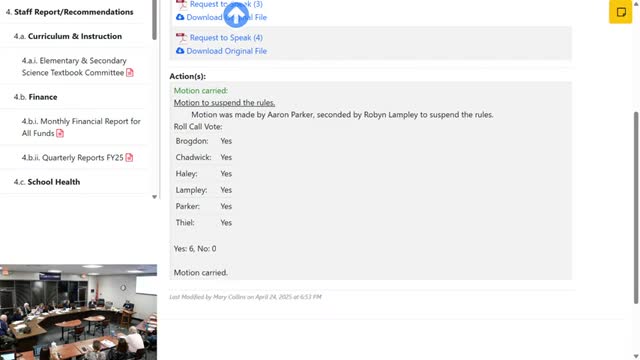Viewport: 640px width, 360px height.
Task: Open the Quarterly Reports FY25 attachment icon
Action: tap(129, 158)
